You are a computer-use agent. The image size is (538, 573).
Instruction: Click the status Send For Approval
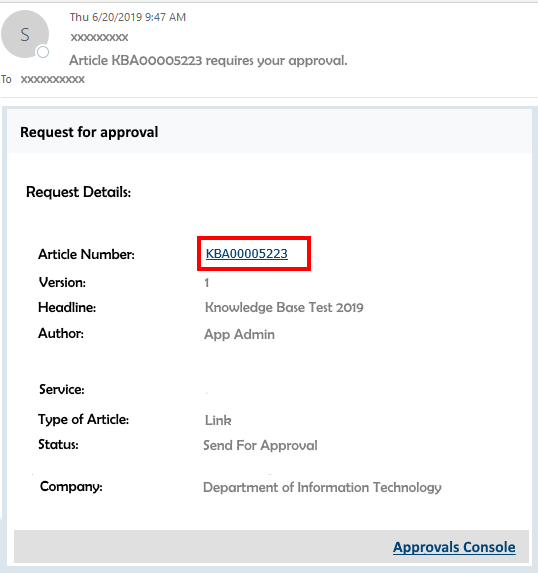coord(260,445)
